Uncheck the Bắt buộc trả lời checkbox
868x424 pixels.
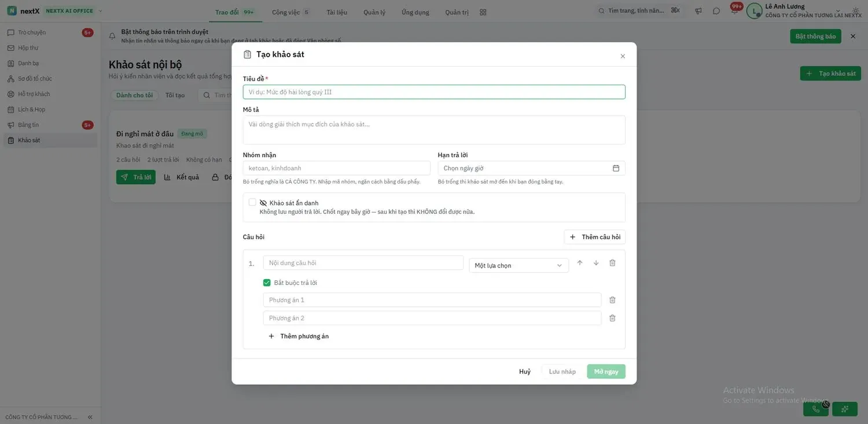(x=267, y=283)
